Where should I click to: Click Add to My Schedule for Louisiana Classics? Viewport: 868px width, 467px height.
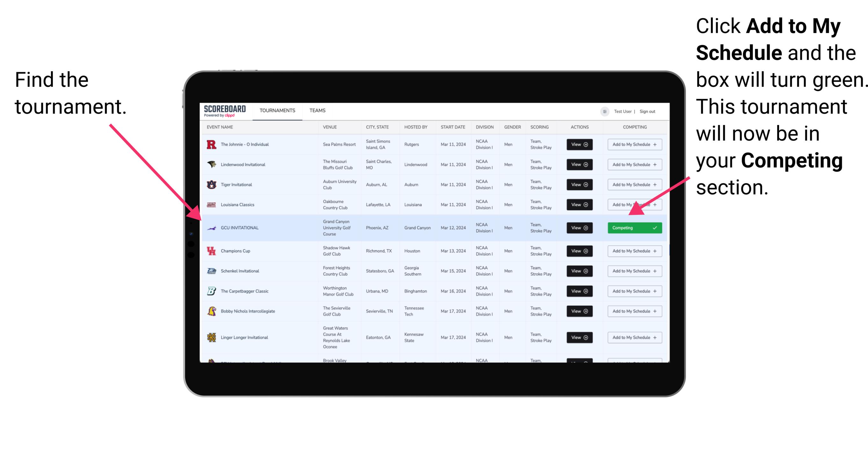[x=633, y=205]
